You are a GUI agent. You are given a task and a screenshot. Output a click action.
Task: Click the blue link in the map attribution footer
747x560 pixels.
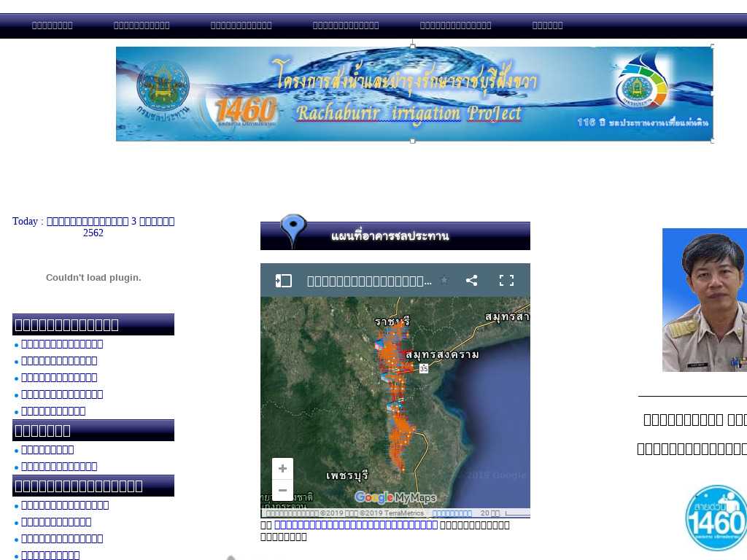(452, 513)
